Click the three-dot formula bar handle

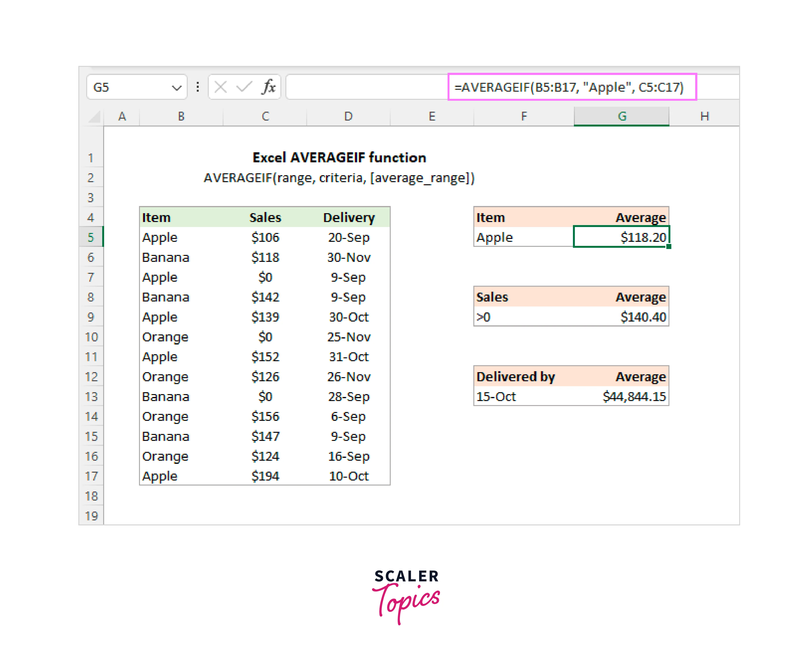click(198, 87)
